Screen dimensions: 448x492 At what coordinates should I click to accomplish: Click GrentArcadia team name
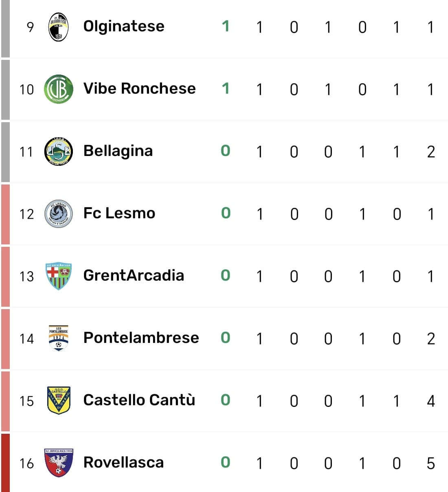pos(134,276)
